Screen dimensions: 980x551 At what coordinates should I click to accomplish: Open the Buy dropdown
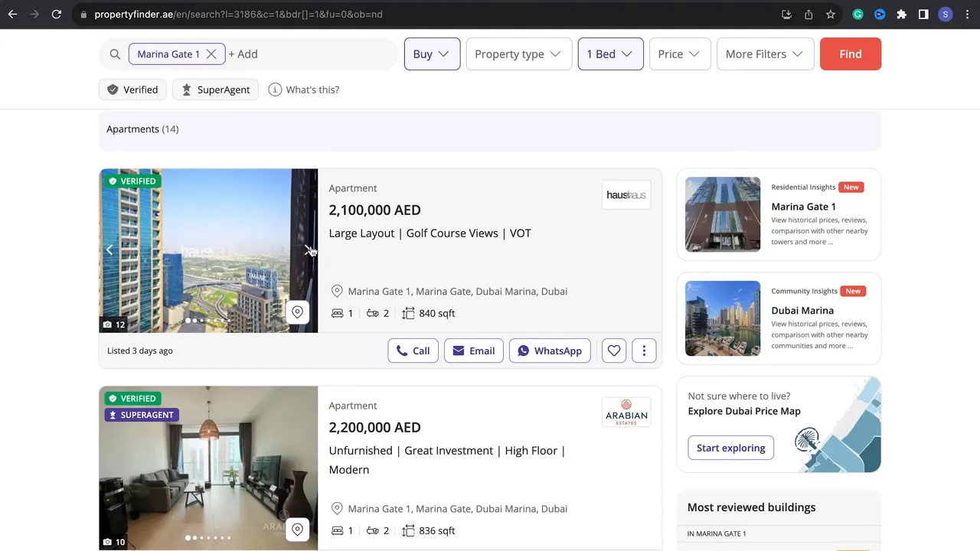[x=432, y=54]
